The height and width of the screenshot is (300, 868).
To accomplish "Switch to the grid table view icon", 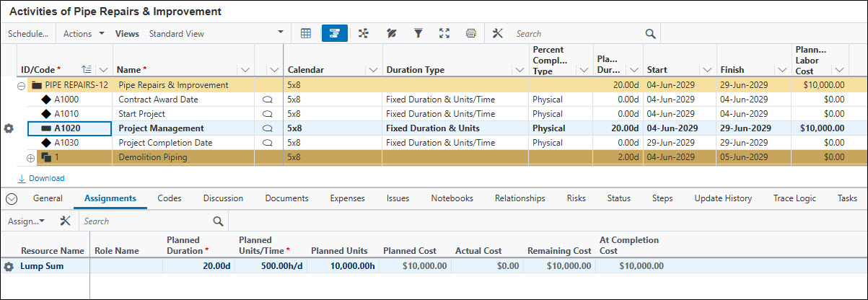I will click(x=306, y=33).
